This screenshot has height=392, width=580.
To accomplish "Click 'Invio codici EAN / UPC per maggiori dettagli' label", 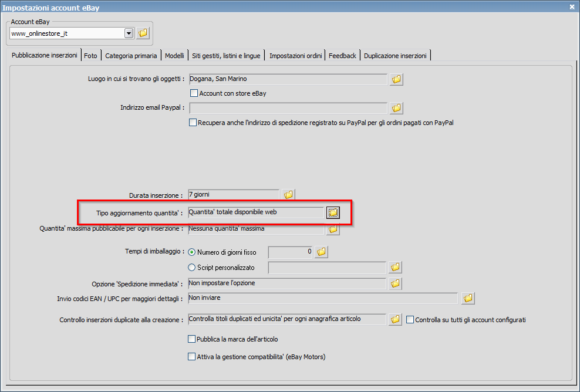I will 120,299.
